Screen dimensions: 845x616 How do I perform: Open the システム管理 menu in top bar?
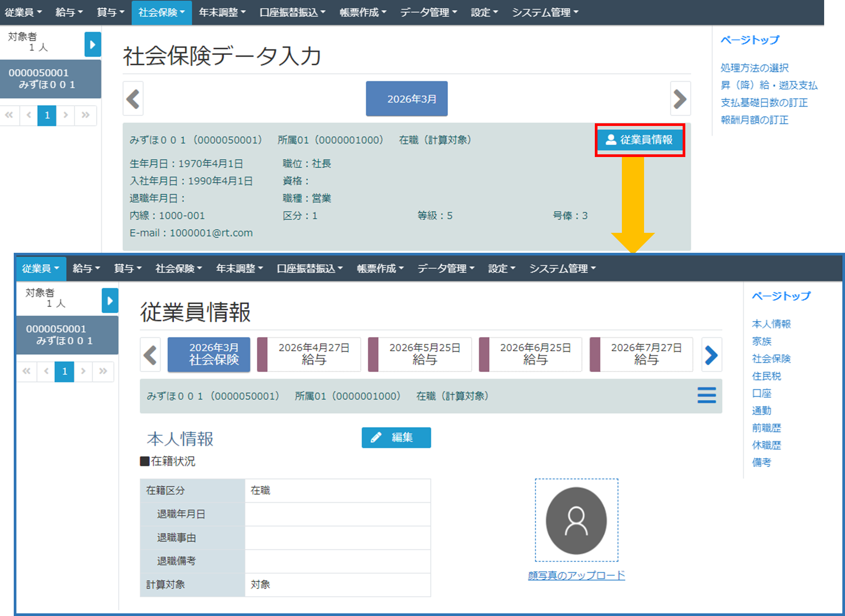(545, 12)
